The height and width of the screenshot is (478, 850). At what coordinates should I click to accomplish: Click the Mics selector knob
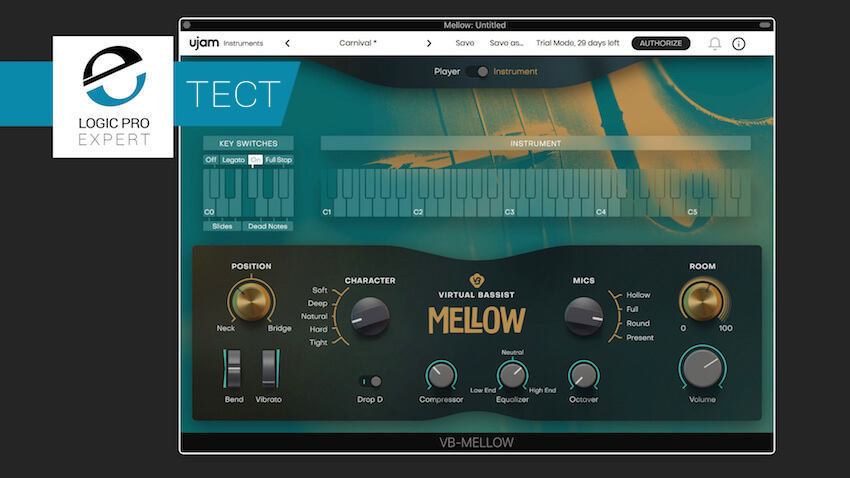click(584, 316)
